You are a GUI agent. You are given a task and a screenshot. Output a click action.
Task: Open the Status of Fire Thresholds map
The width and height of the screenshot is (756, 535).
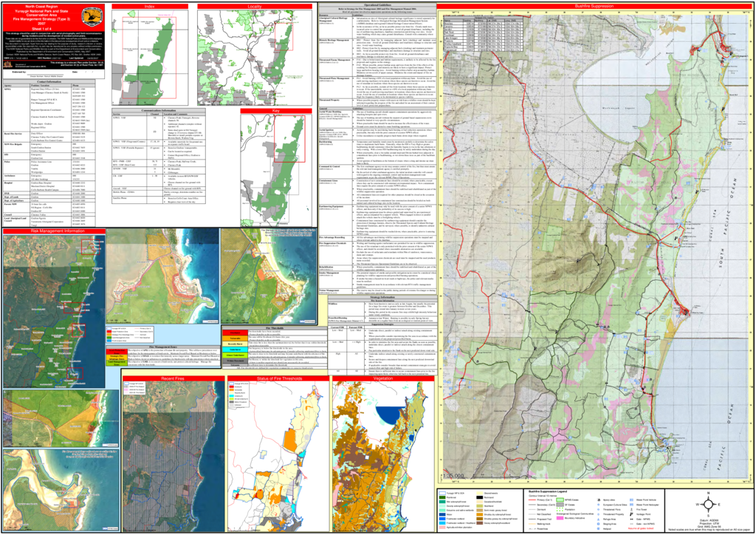point(278,455)
